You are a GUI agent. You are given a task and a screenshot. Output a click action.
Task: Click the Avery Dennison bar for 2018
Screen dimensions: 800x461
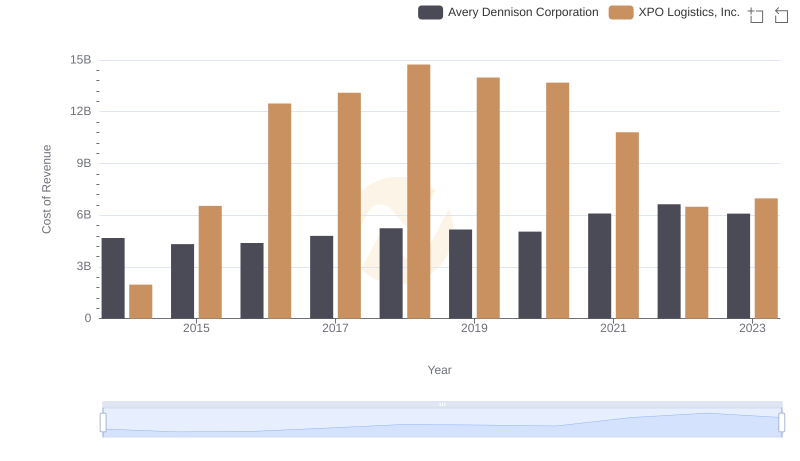[391, 273]
